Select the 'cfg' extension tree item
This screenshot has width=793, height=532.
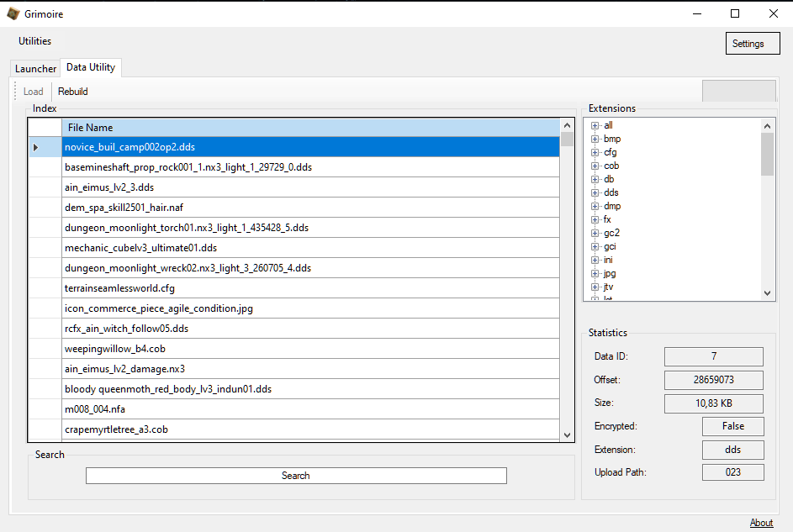pyautogui.click(x=611, y=152)
